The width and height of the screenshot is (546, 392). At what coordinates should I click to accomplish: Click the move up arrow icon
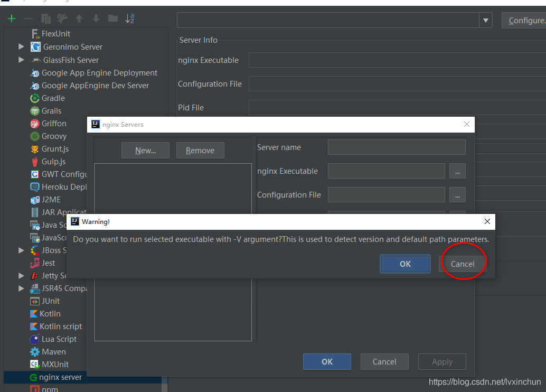79,18
